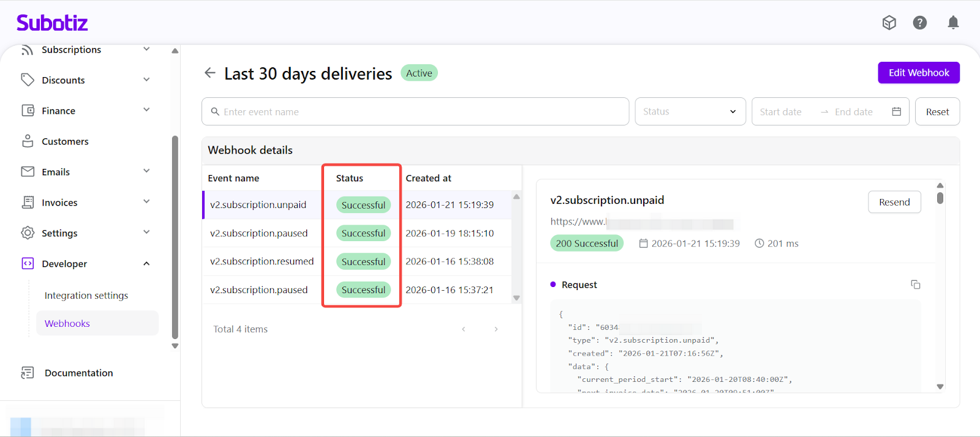Viewport: 980px width, 437px height.
Task: Open Integration settings in sidebar
Action: tap(86, 296)
